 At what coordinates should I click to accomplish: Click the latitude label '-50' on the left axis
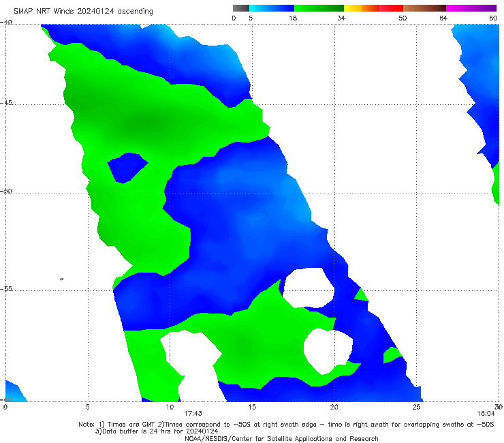6,191
